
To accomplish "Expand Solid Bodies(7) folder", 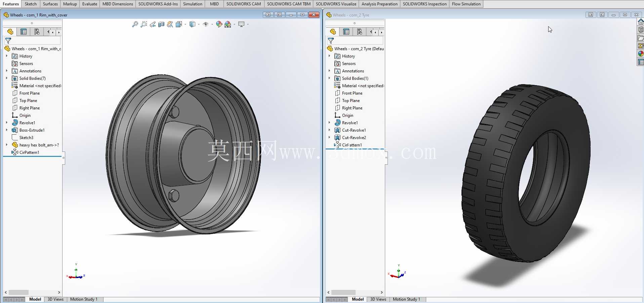I will click(7, 78).
